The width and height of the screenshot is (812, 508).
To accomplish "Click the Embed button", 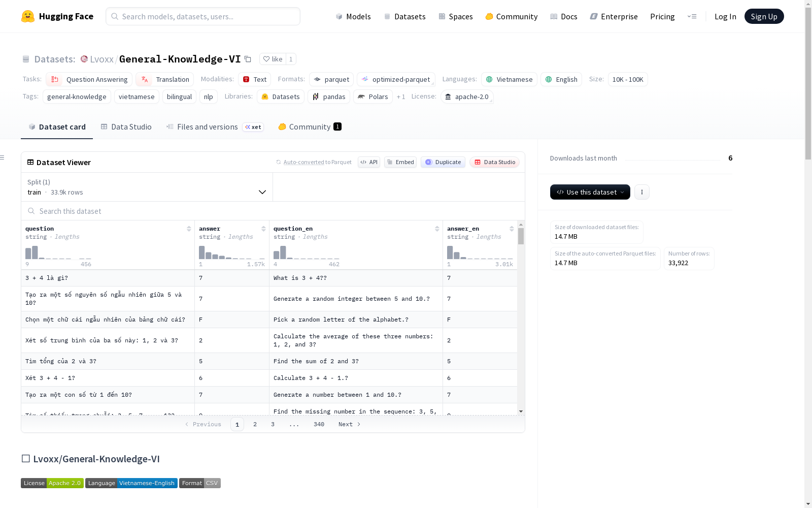I will click(x=400, y=162).
